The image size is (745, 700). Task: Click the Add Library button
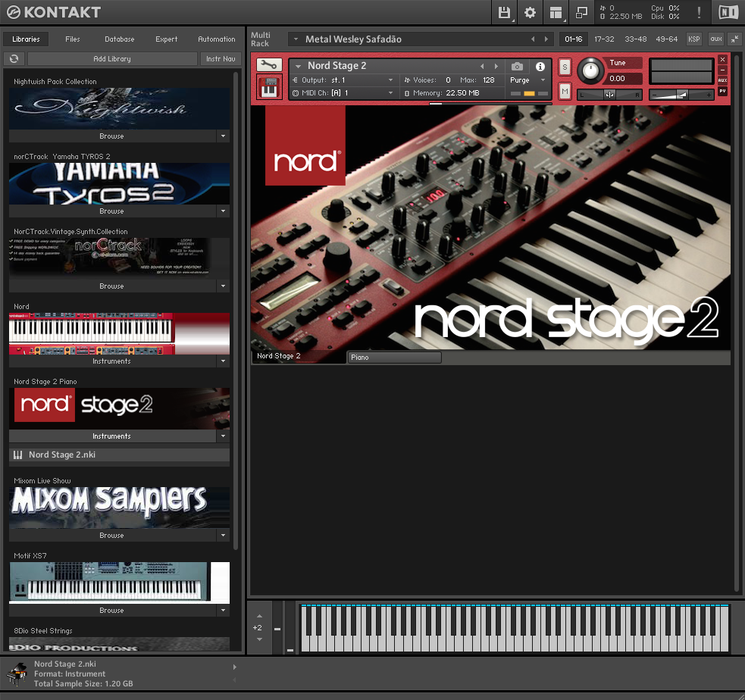pyautogui.click(x=112, y=58)
